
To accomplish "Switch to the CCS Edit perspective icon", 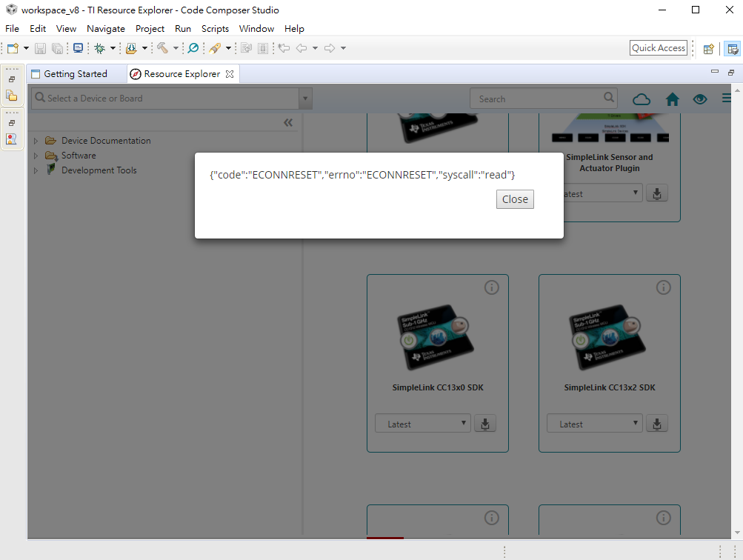I will (x=733, y=49).
